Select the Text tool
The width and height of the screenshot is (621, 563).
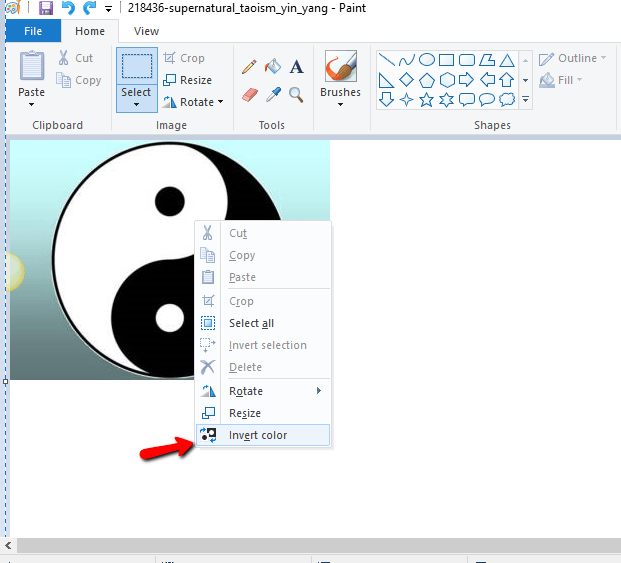296,67
